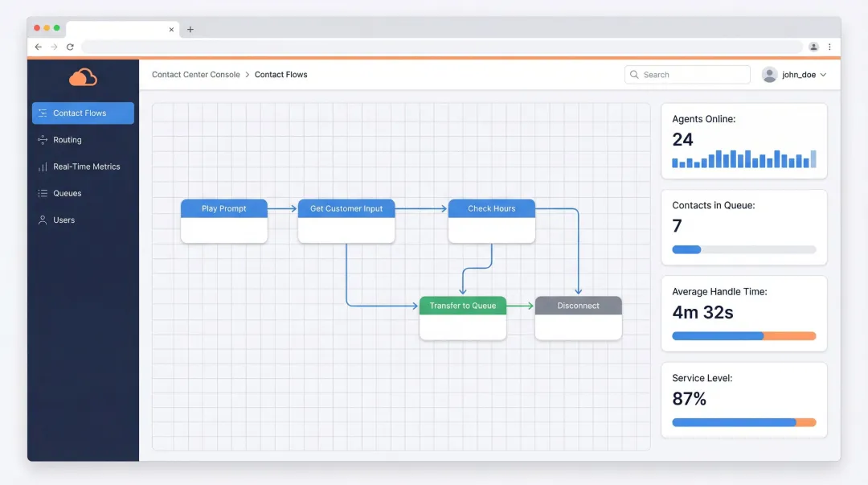
Task: Select the Queues icon
Action: [x=41, y=193]
